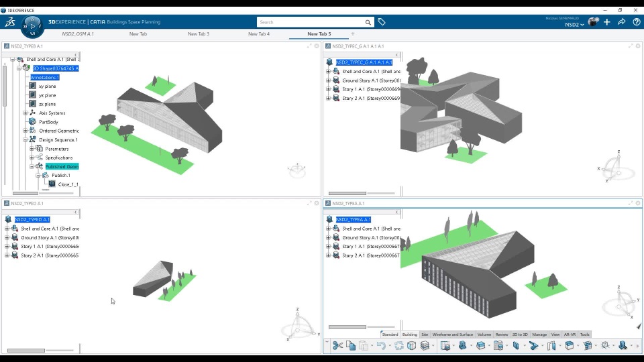
Task: Expand Ordered Geometric node
Action: (x=25, y=131)
